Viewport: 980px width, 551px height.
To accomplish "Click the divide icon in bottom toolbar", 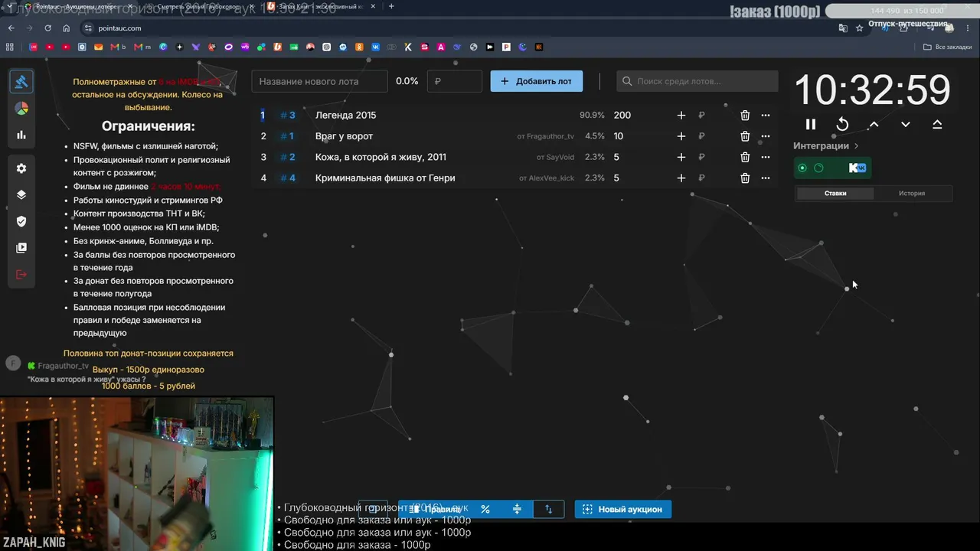I will [x=517, y=509].
